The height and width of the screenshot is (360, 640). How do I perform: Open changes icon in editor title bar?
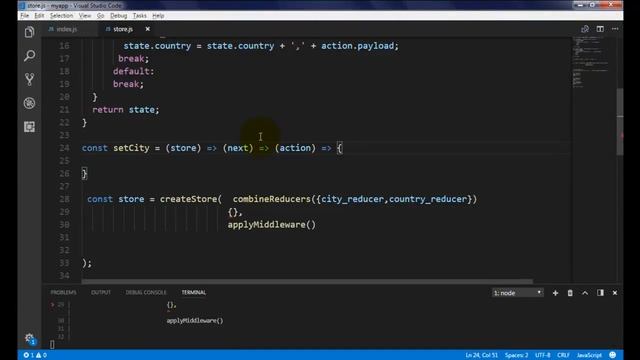pos(585,29)
